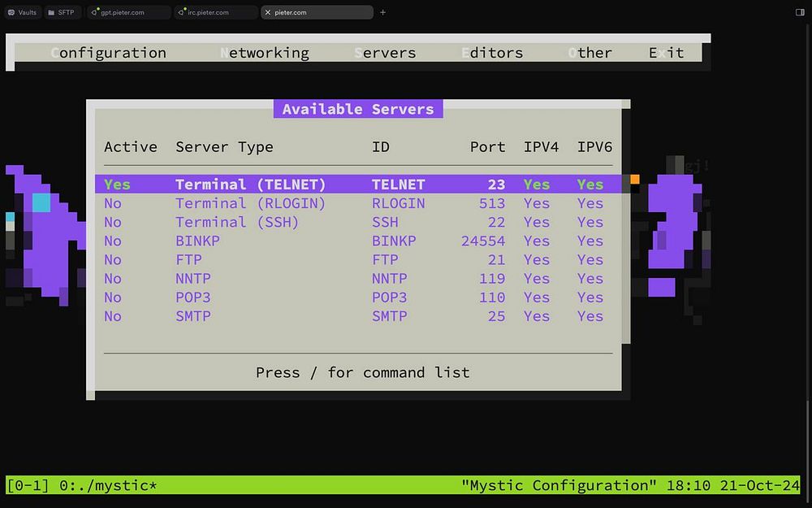Click the Available Servers dialog title

coord(358,109)
